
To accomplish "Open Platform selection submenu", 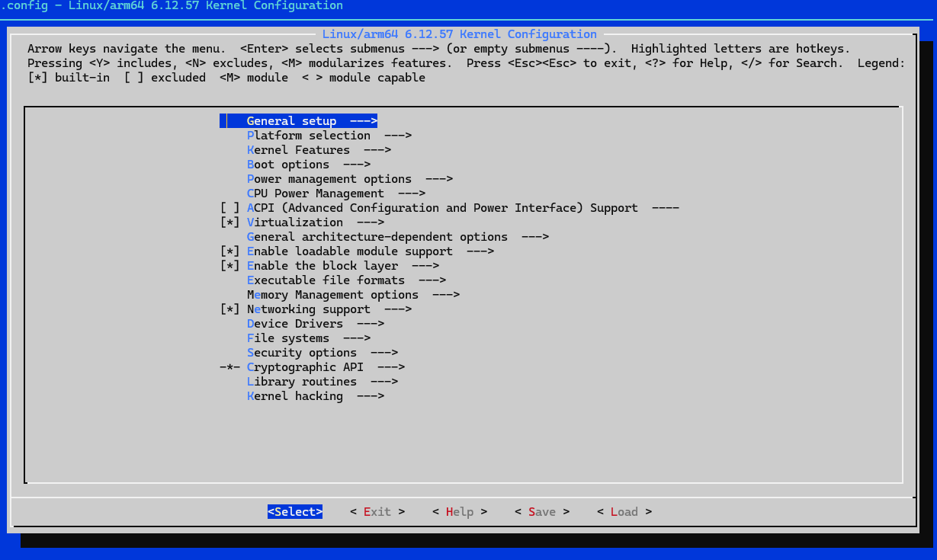I will [x=329, y=136].
